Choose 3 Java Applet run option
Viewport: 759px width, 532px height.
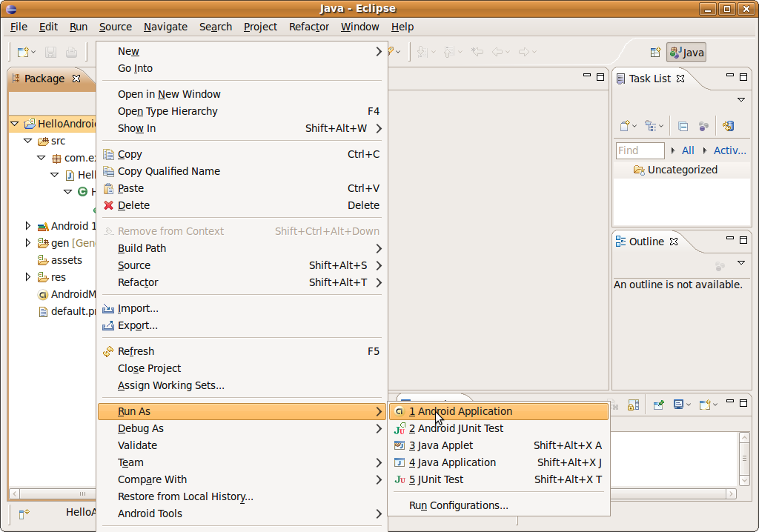(x=499, y=445)
